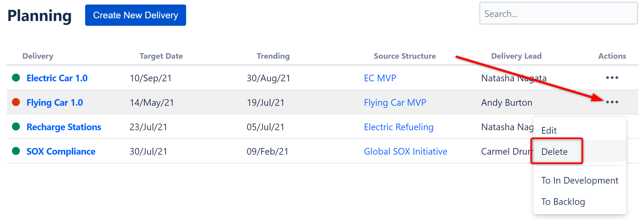Follow the Flying Car MVP structure link
This screenshot has width=644, height=220.
395,103
